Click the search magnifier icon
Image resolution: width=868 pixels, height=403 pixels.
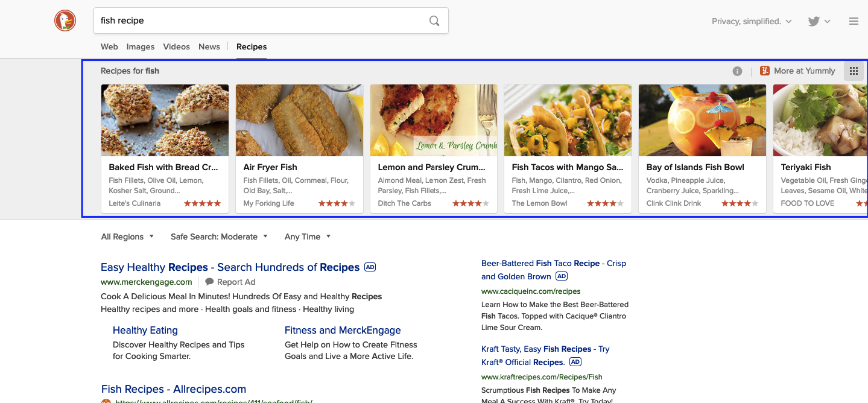(434, 20)
